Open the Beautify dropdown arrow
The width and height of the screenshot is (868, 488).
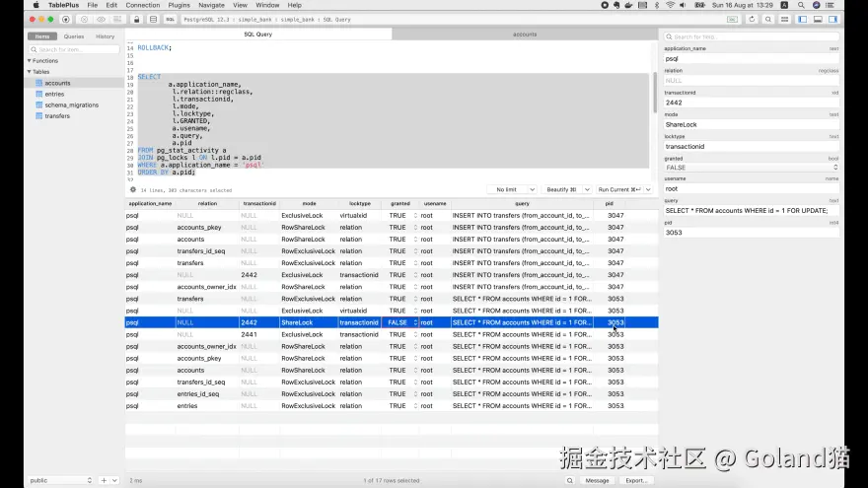click(587, 189)
